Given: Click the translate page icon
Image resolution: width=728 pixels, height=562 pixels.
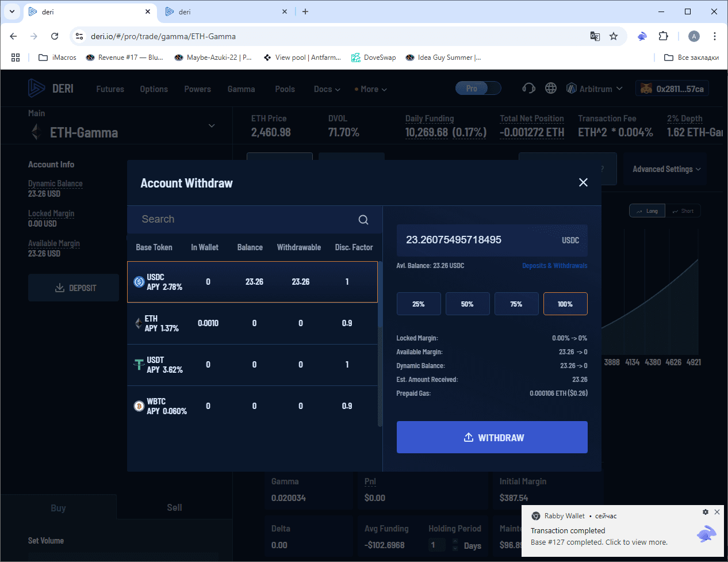Looking at the screenshot, I should pos(595,36).
